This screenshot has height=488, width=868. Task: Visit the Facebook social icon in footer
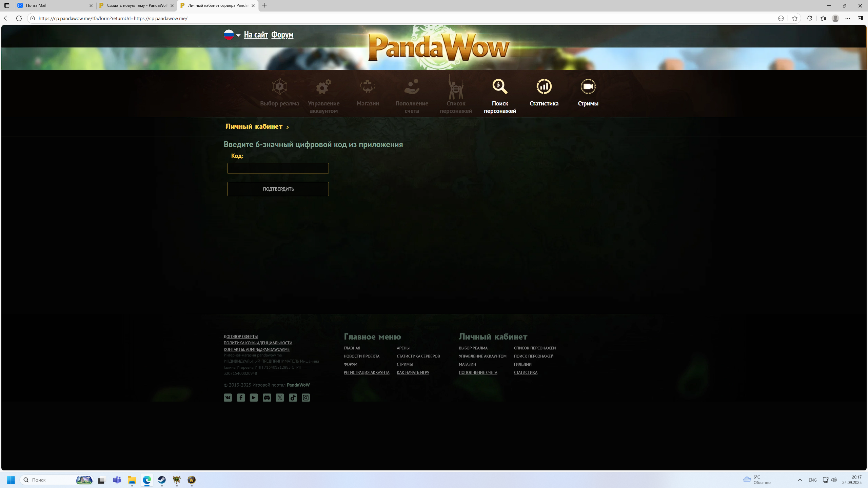pyautogui.click(x=241, y=398)
